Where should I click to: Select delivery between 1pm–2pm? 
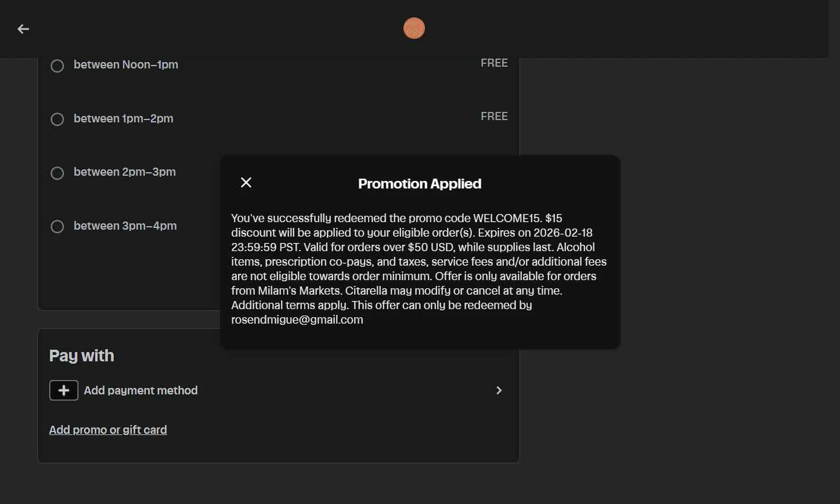[57, 119]
